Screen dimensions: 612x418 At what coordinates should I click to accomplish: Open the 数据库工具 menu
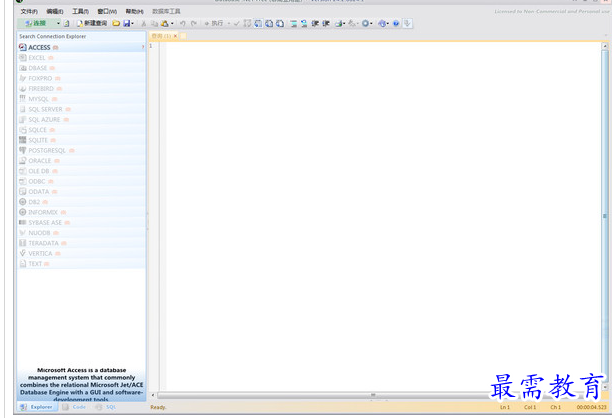[166, 11]
